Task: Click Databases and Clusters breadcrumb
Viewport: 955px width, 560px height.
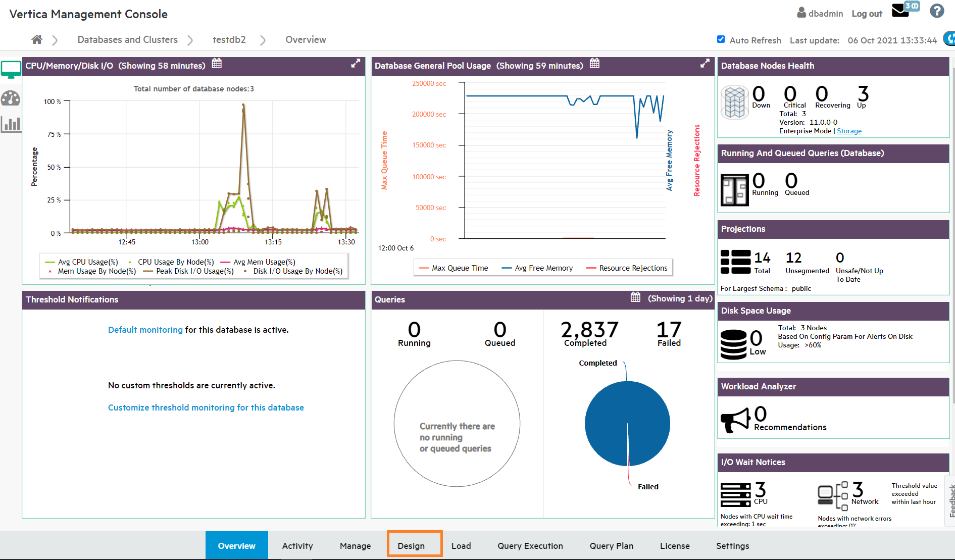Action: (127, 39)
